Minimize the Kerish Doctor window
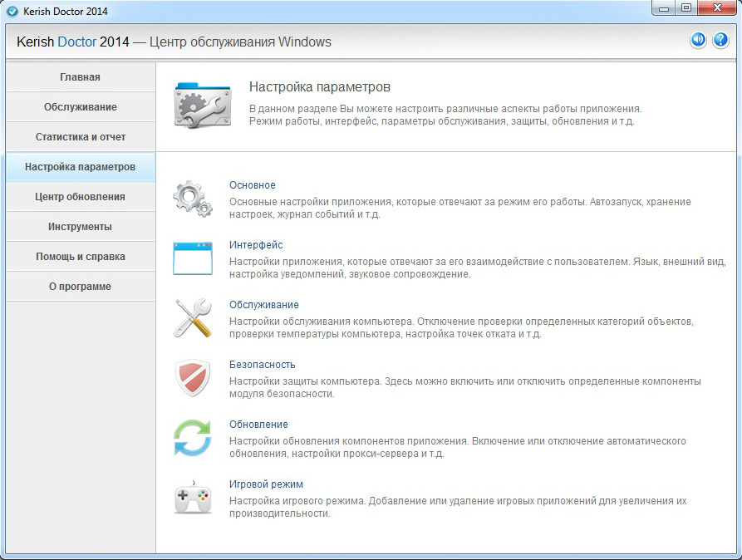 [663, 8]
